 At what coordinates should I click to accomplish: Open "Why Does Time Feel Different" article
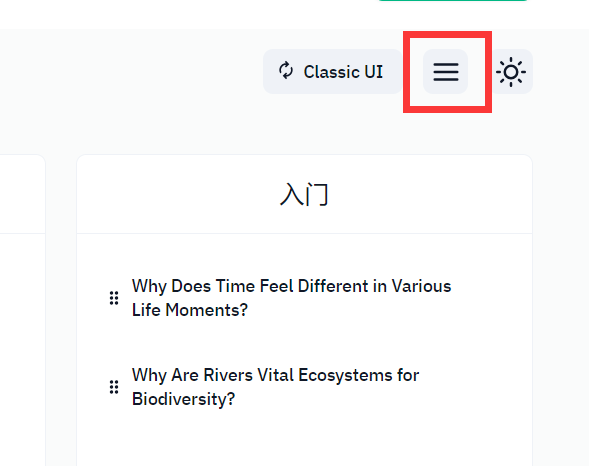point(291,298)
